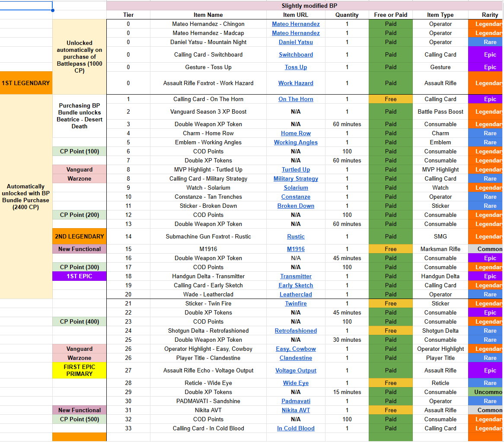Select the 1ST EPIC purple cell
The image size is (504, 442).
tap(80, 276)
